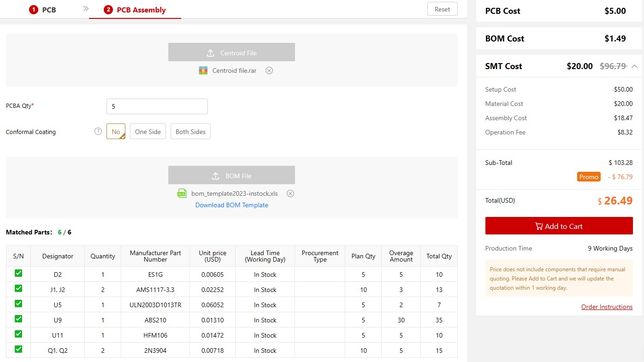Screen dimensions: 644x362
Task: Uncheck the U9 ABS210 row checkbox
Action: [18, 319]
